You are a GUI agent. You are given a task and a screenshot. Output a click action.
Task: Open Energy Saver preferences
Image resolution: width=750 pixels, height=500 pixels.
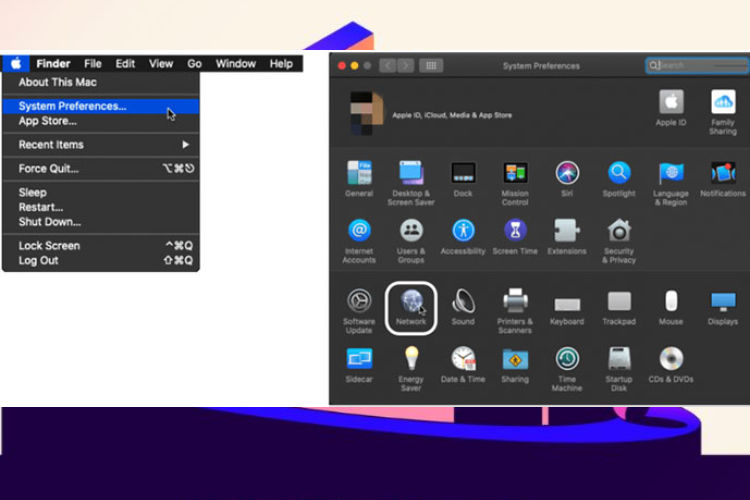[411, 368]
